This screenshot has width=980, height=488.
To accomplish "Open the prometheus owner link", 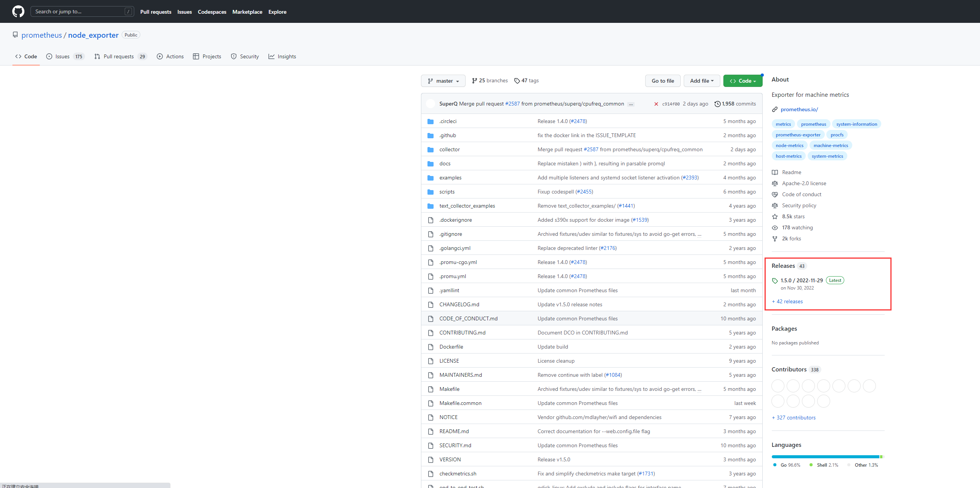I will [x=42, y=35].
